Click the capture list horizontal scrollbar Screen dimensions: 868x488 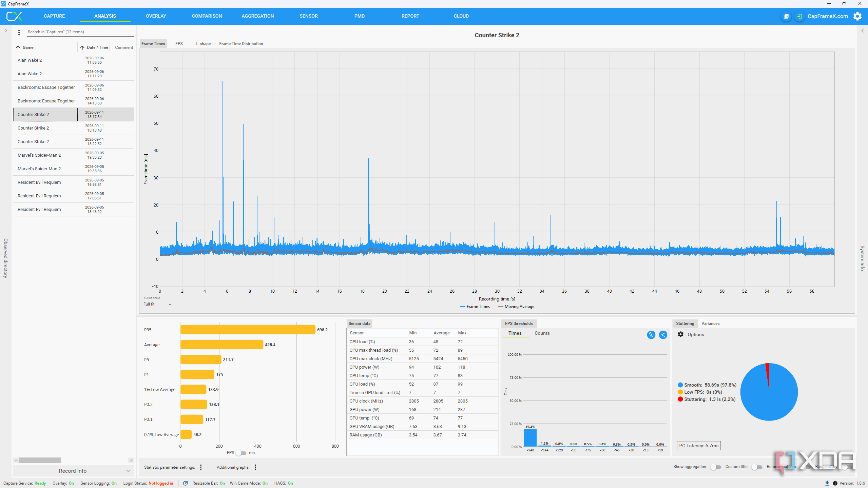point(40,460)
